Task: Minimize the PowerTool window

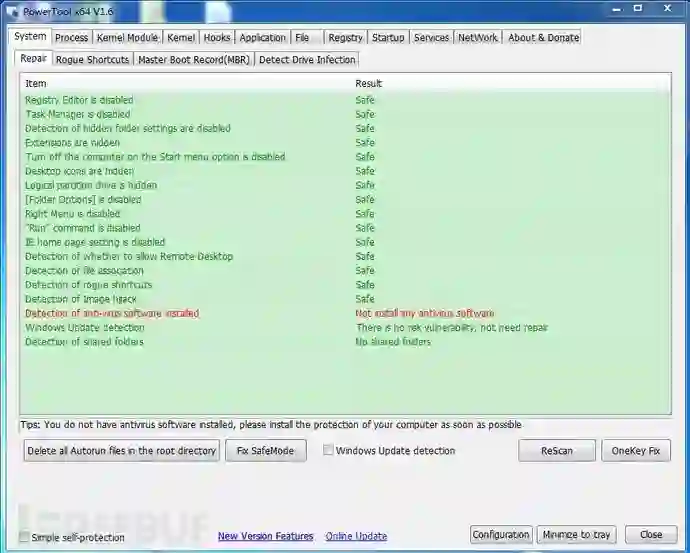Action: [617, 9]
